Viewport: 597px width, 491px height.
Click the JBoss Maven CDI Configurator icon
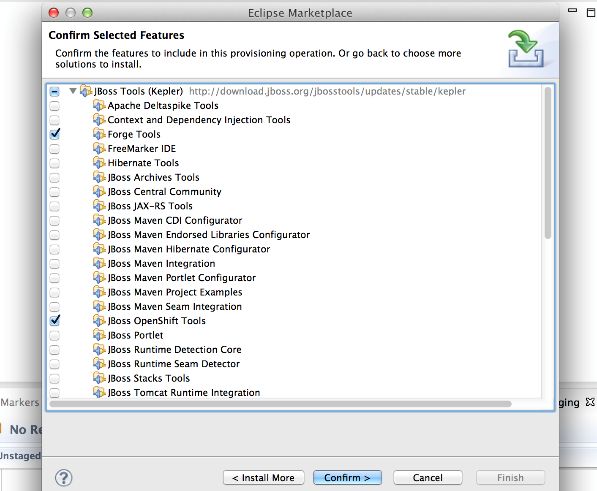[99, 220]
